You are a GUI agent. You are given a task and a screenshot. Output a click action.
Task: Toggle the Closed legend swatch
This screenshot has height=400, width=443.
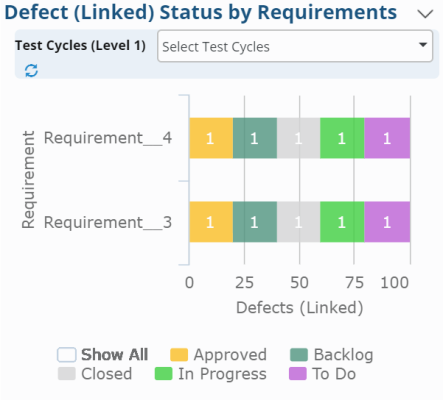coord(67,374)
